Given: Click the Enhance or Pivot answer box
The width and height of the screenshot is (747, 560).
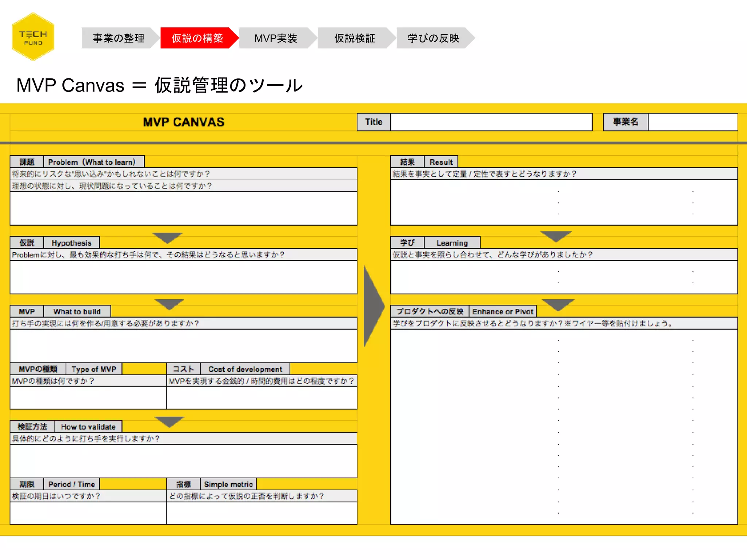Looking at the screenshot, I should [x=564, y=427].
